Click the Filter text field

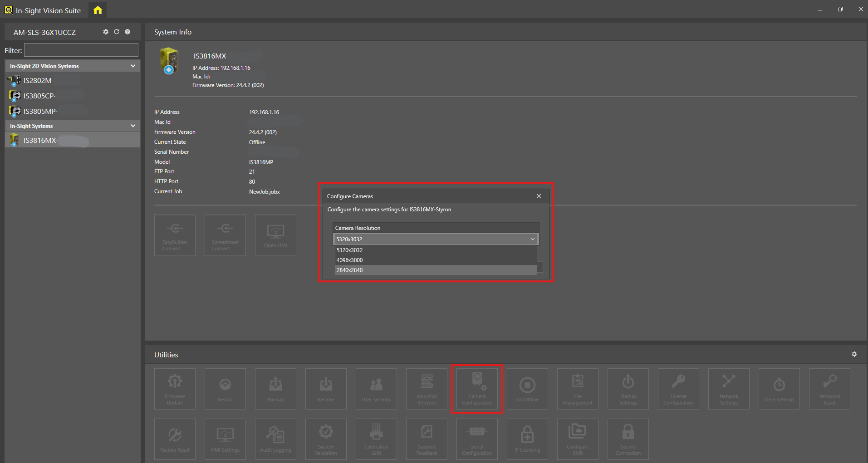(81, 50)
